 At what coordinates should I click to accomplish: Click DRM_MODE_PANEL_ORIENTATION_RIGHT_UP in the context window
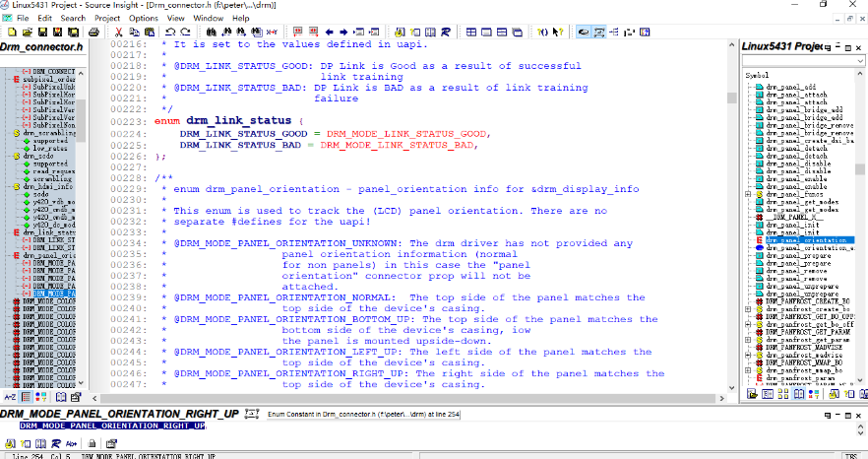coord(111,426)
